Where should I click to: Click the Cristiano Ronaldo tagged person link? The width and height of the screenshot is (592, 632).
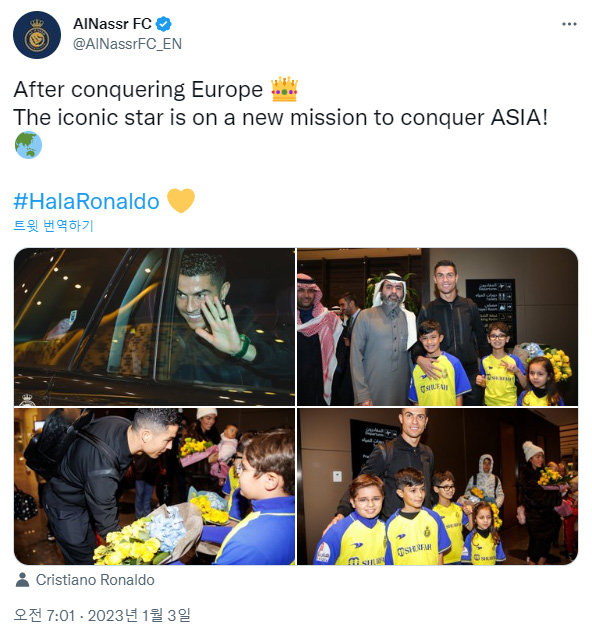pos(95,580)
